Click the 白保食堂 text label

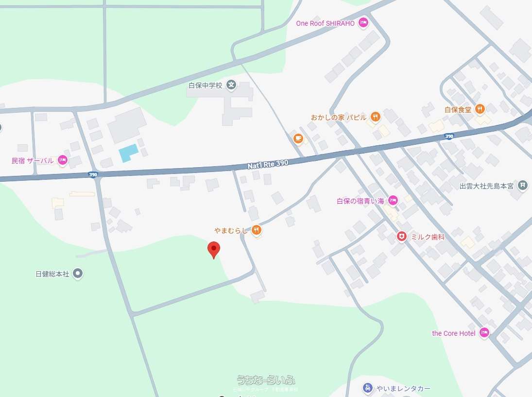click(x=458, y=110)
